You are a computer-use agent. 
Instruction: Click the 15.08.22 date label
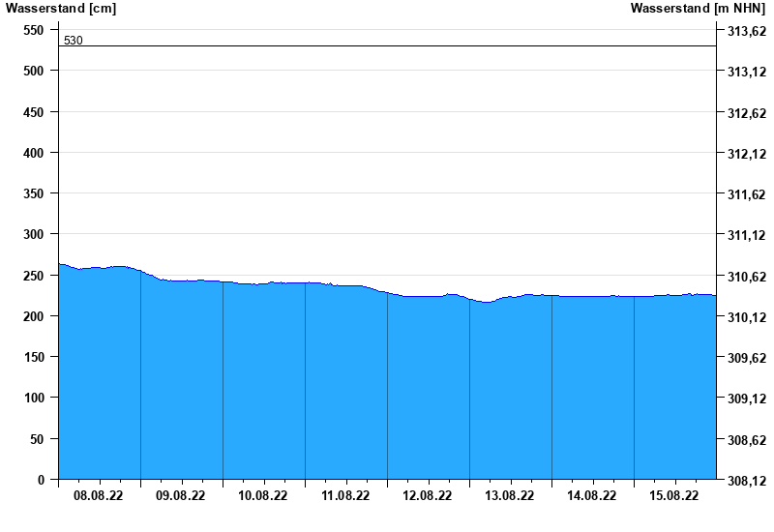coord(673,495)
